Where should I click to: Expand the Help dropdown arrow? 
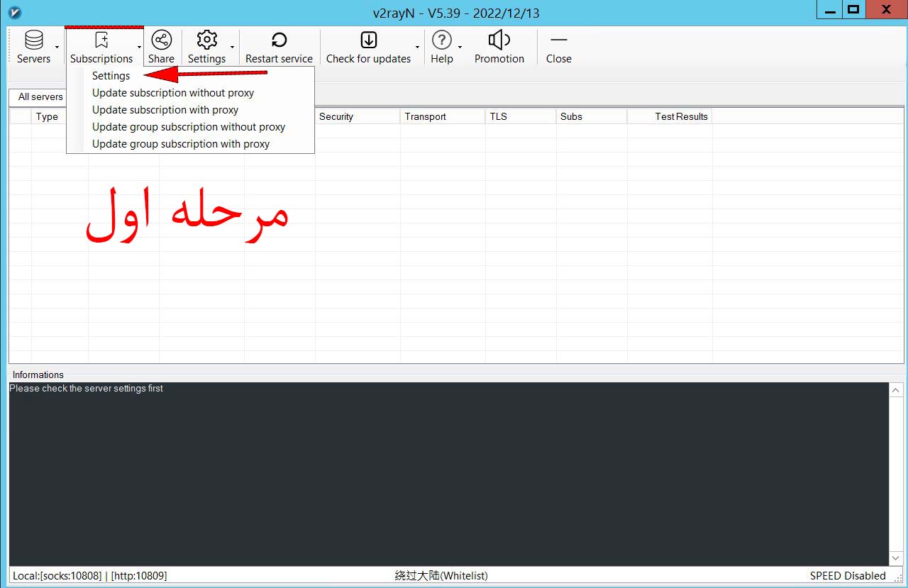coord(460,48)
